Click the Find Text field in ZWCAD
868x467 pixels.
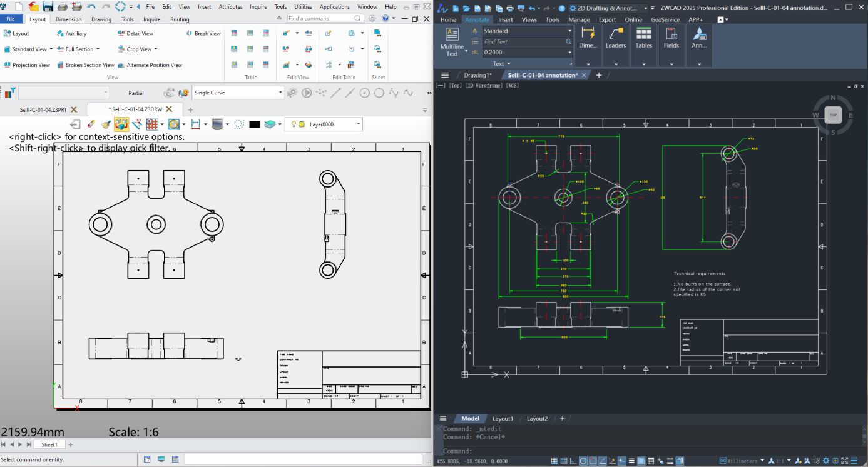(x=527, y=42)
